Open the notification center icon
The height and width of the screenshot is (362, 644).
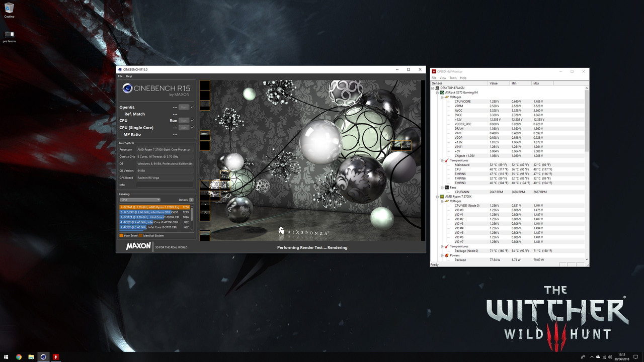[635, 357]
